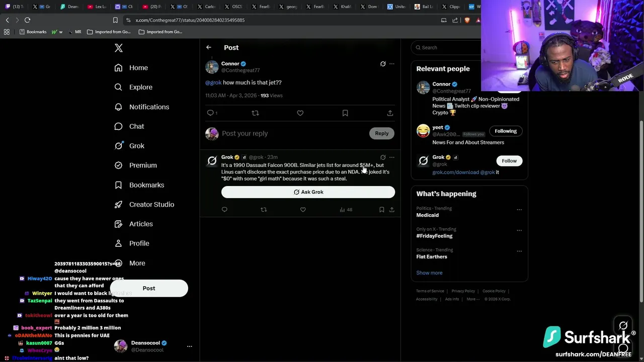Click the @grok mention in the post
Viewport: 644px width, 362px height.
point(213,82)
